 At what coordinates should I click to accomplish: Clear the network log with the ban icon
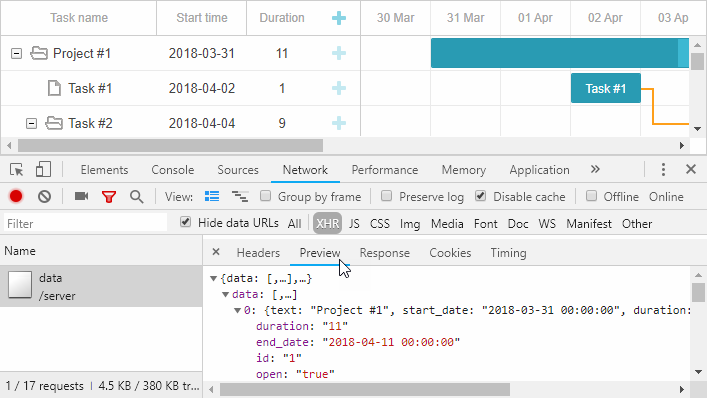[44, 197]
